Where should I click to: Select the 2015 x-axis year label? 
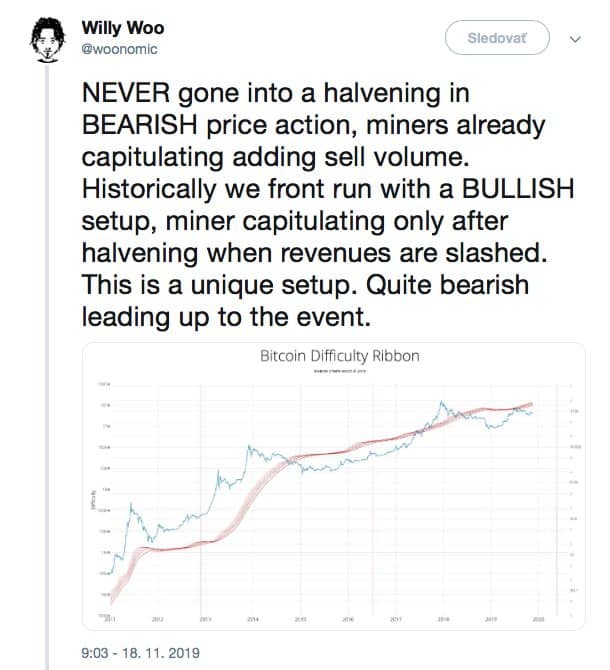click(300, 620)
